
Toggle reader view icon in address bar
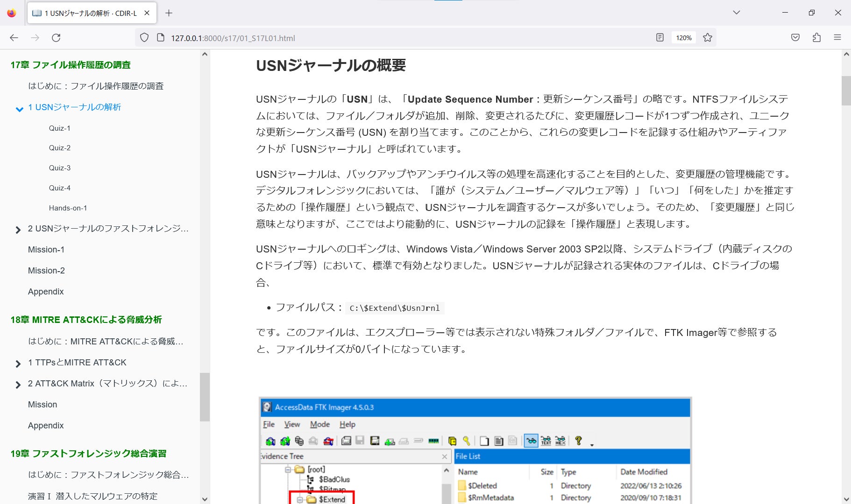(x=660, y=38)
